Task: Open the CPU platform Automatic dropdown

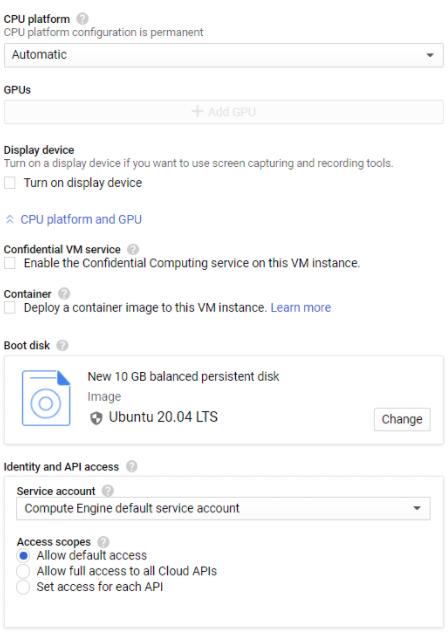Action: [x=224, y=55]
